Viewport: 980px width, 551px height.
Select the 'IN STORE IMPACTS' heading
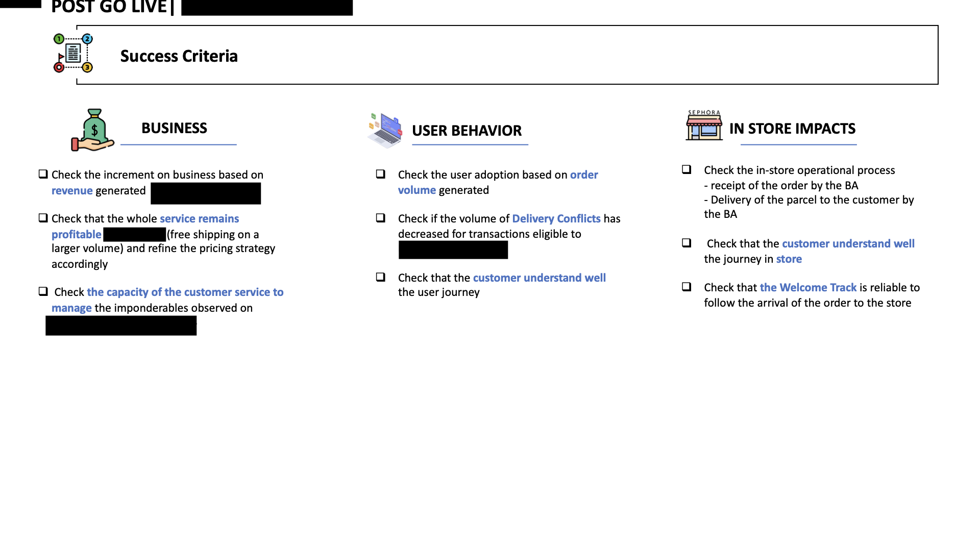(792, 129)
